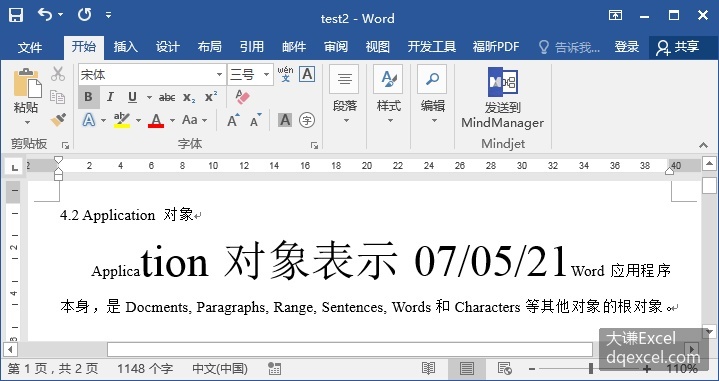
Task: Click 登录 to sign in
Action: (627, 47)
